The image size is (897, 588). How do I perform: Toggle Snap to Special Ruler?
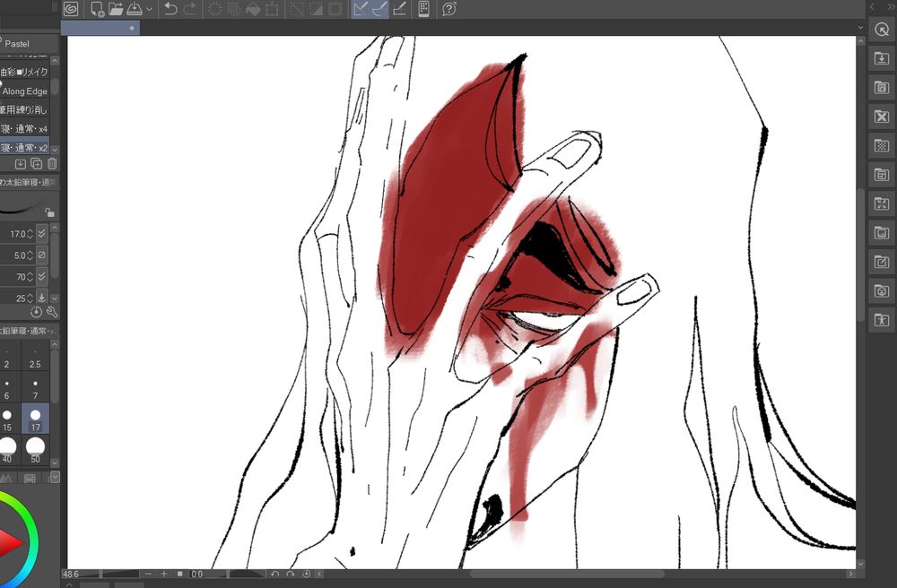[379, 9]
